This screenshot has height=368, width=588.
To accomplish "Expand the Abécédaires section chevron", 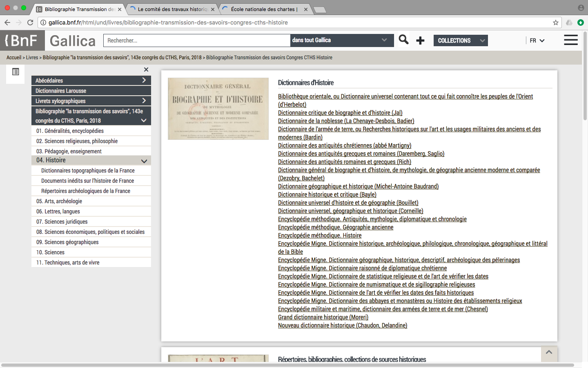I will coord(144,80).
